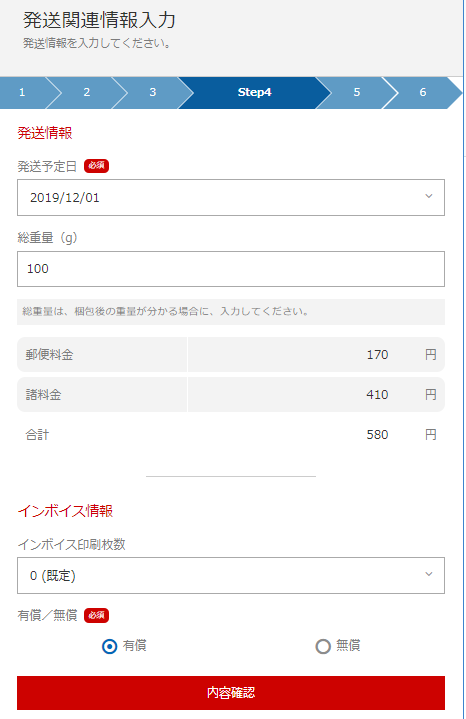The image size is (466, 719).
Task: Click the 諸料金 amount row
Action: click(x=231, y=394)
